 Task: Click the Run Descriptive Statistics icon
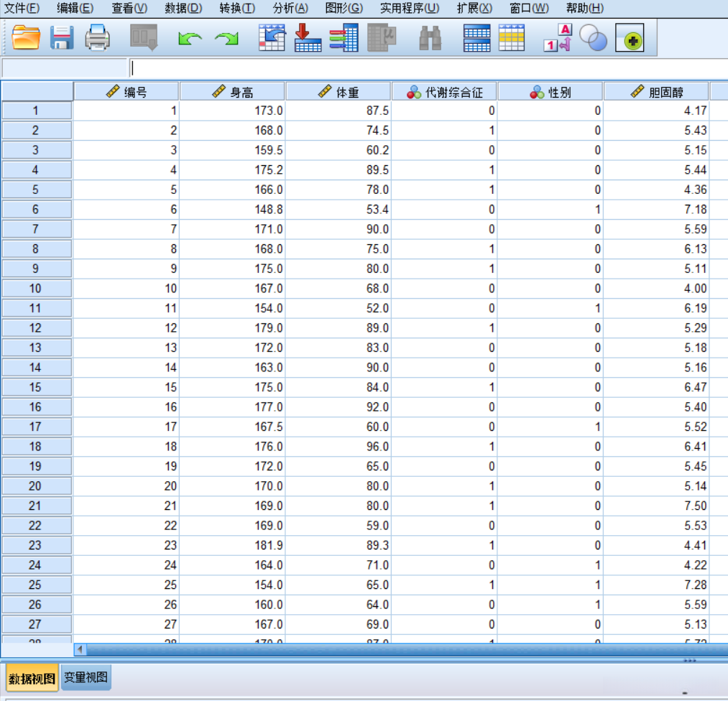pos(382,37)
